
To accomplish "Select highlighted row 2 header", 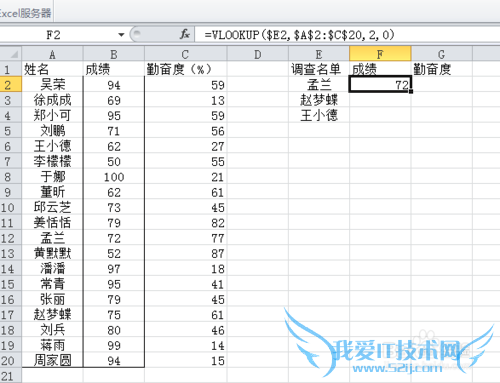I will coord(11,84).
